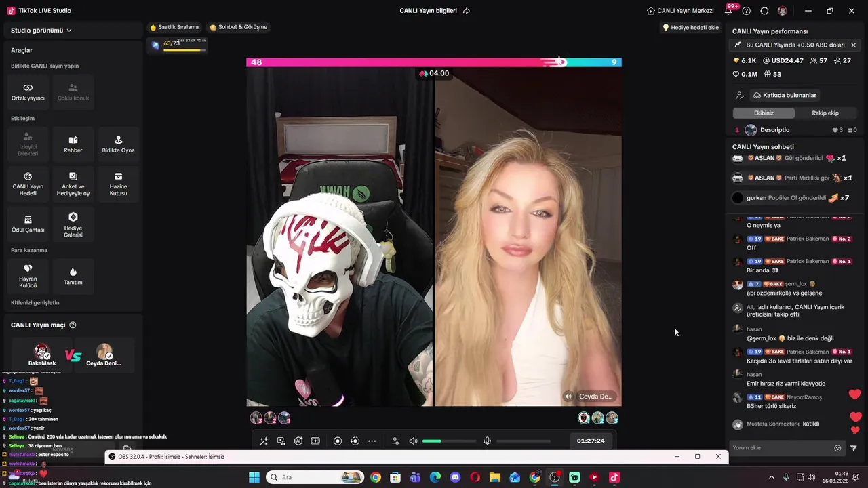Open the Tanıtım promotion tool
The image size is (868, 488).
point(73,276)
